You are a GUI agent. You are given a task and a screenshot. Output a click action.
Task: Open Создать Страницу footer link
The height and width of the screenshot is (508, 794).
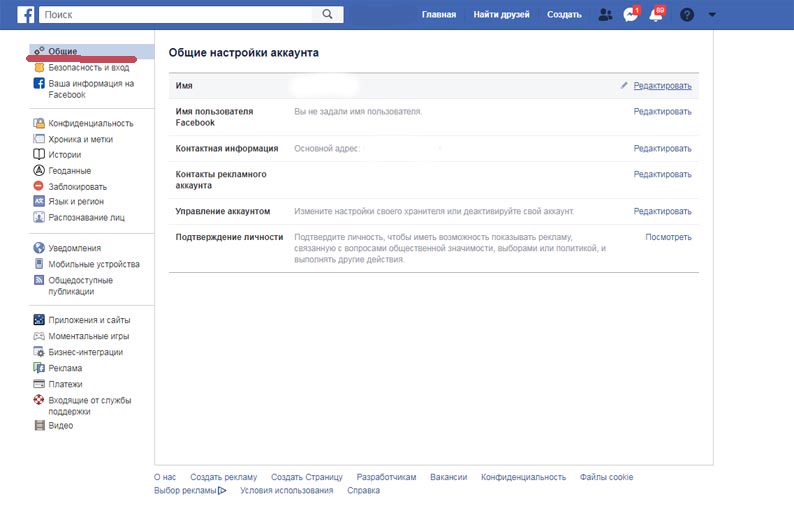tap(306, 477)
